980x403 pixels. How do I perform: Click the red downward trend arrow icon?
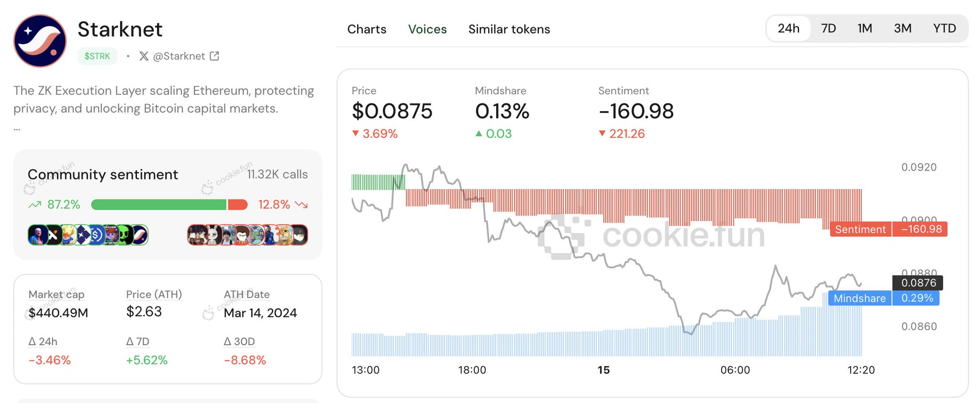[x=301, y=205]
